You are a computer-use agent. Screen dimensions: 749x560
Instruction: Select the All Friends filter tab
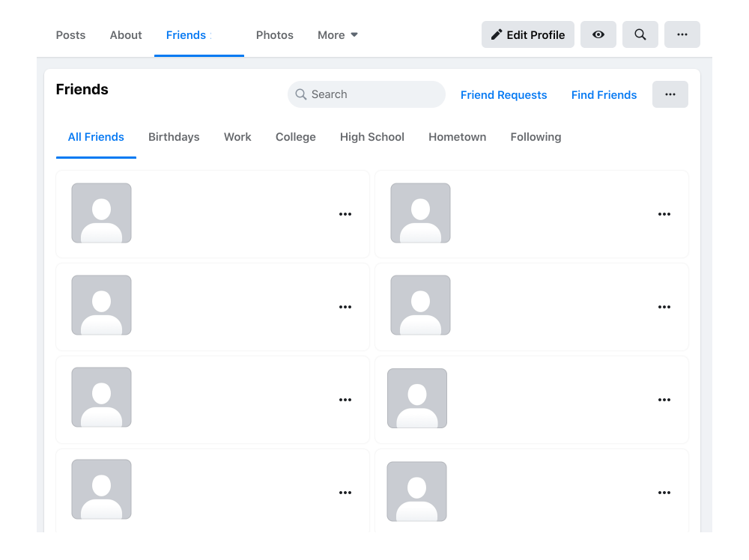pos(96,137)
